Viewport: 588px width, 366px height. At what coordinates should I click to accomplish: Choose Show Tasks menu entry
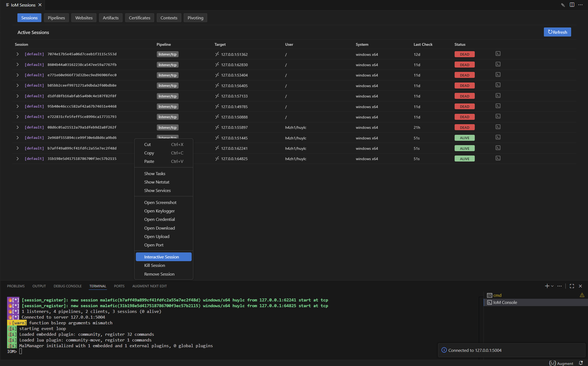(x=164, y=173)
